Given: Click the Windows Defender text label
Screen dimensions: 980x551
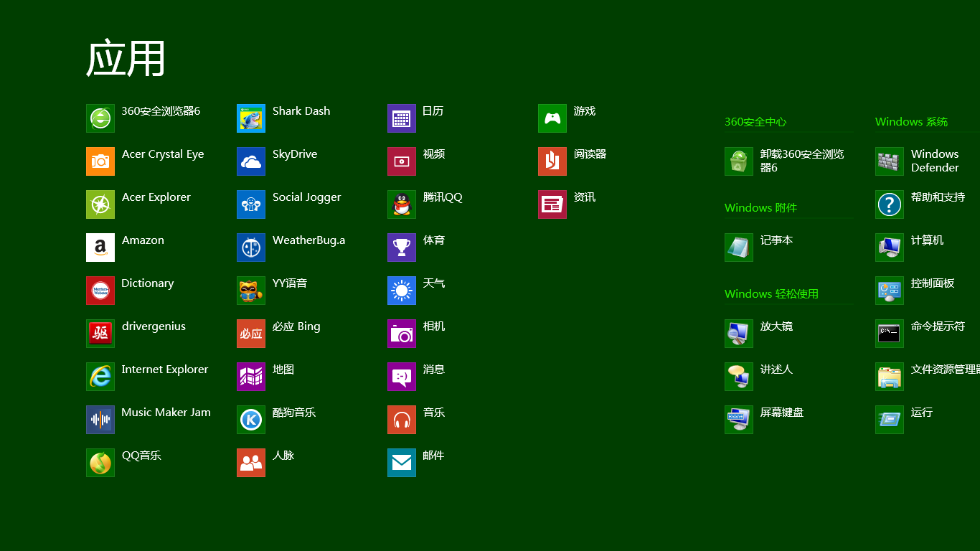Looking at the screenshot, I should coord(935,161).
